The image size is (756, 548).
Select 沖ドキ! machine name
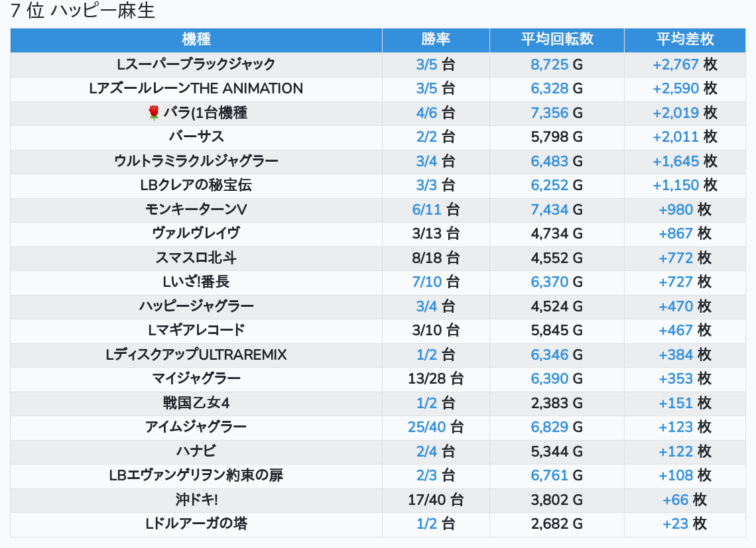point(196,500)
